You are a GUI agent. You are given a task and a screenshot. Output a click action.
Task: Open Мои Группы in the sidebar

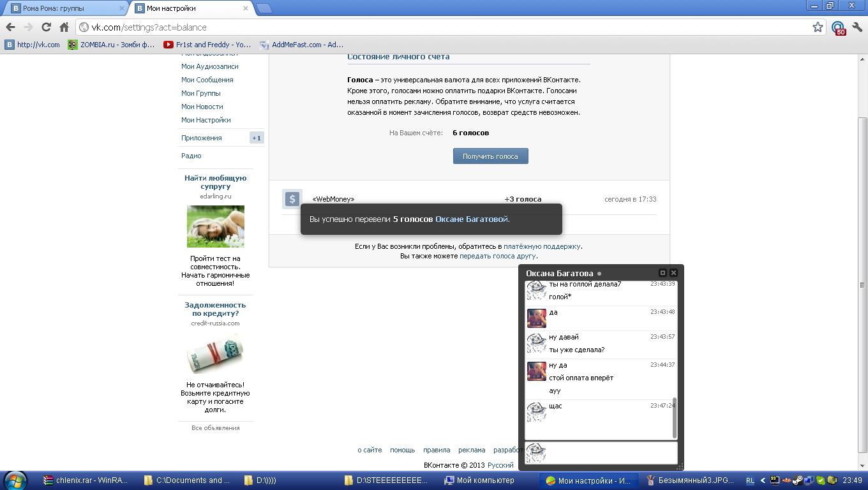[x=200, y=93]
